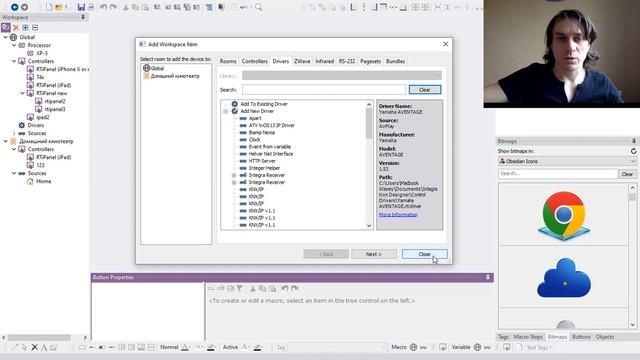Open the Buttons tab at bottom right

point(581,337)
